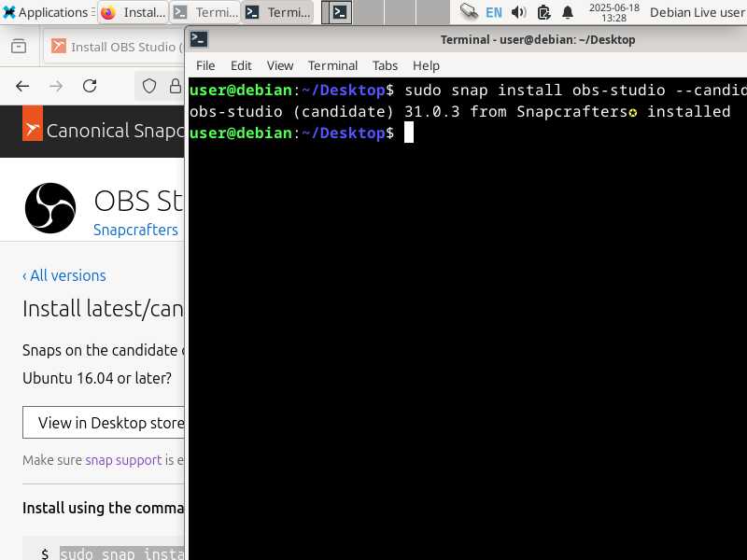This screenshot has height=560, width=747.
Task: Click the site padlock icon in Firefox
Action: (x=176, y=86)
